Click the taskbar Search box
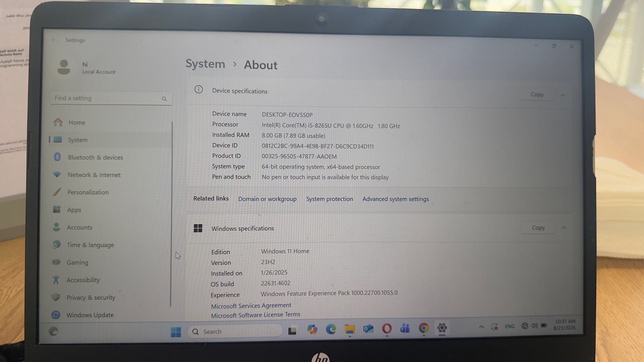644x362 pixels. (x=235, y=331)
